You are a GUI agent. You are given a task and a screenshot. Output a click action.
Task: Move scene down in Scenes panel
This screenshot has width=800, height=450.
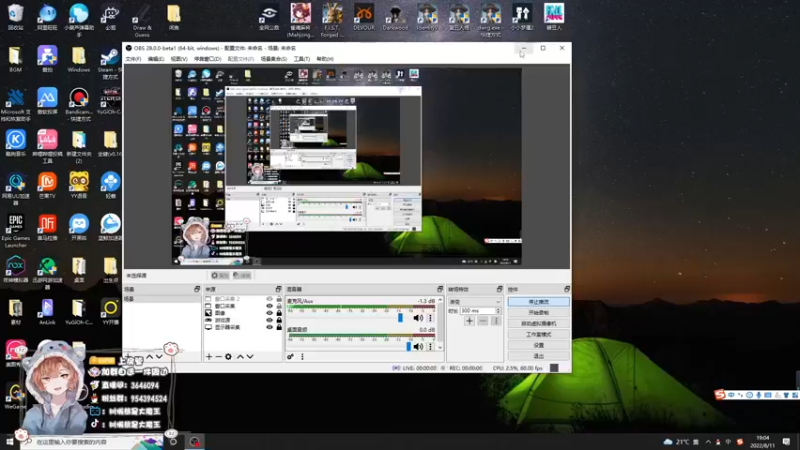coord(159,357)
